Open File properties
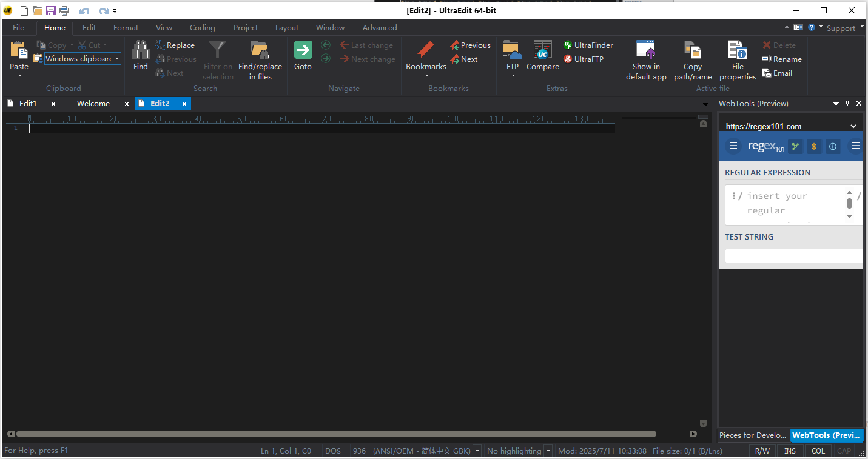 tap(738, 51)
